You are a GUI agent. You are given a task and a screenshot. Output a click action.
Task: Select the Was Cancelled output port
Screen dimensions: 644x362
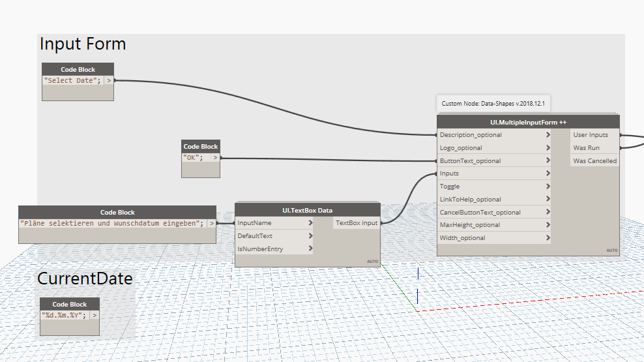click(x=594, y=160)
